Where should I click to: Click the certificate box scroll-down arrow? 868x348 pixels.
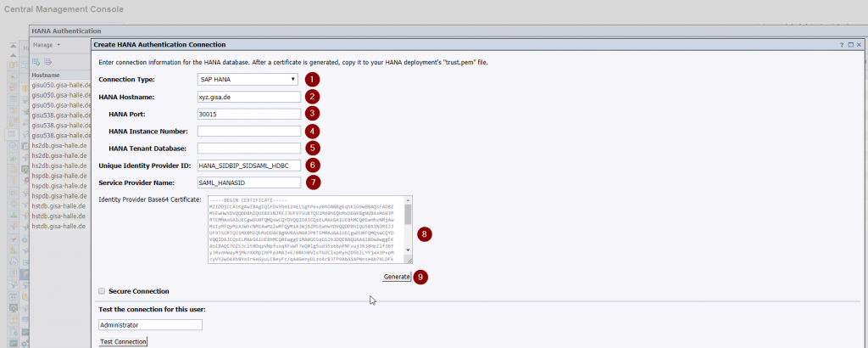(x=409, y=250)
